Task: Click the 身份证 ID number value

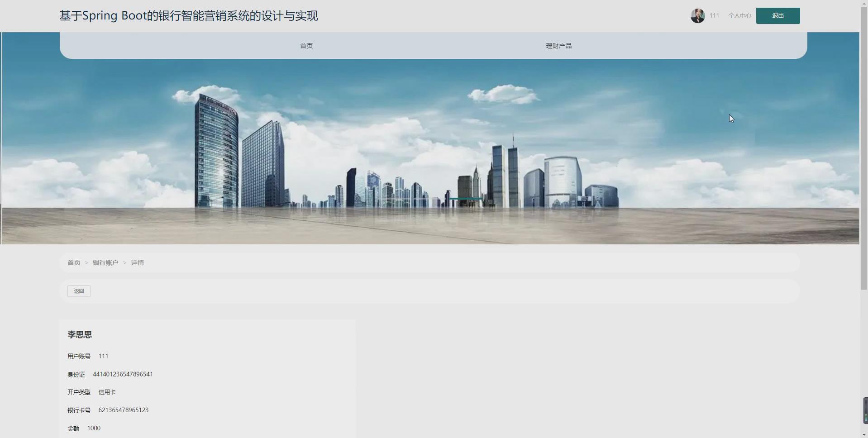Action: [123, 374]
